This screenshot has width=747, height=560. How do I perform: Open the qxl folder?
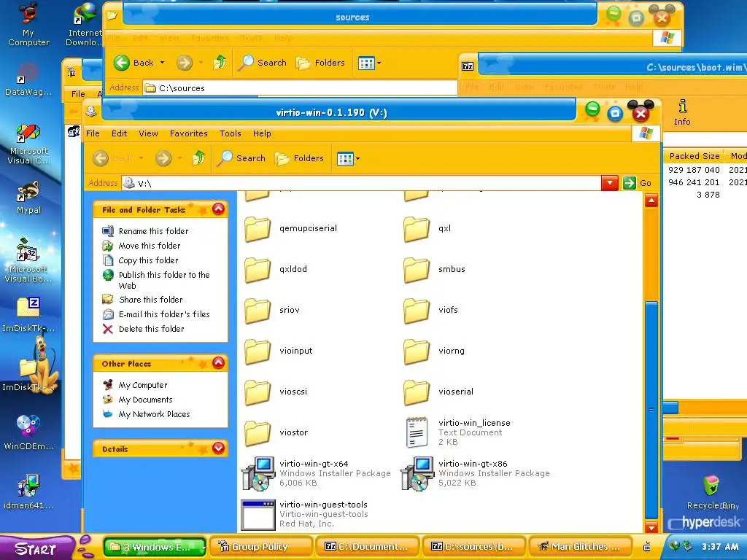point(427,228)
